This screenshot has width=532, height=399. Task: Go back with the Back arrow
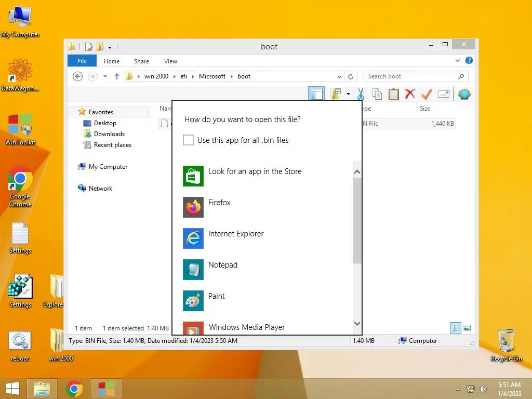(78, 76)
